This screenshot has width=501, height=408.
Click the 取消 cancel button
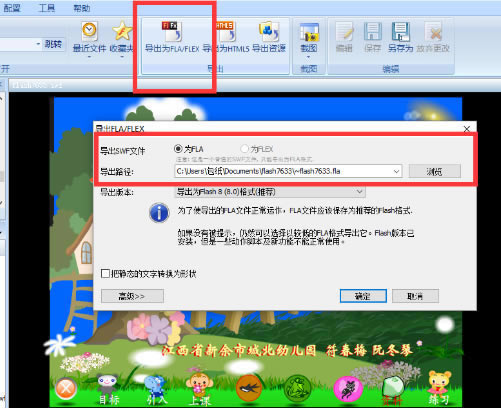[x=415, y=296]
